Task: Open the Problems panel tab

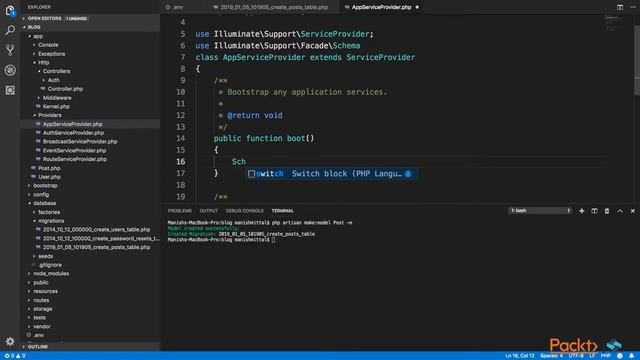Action: tap(180, 211)
